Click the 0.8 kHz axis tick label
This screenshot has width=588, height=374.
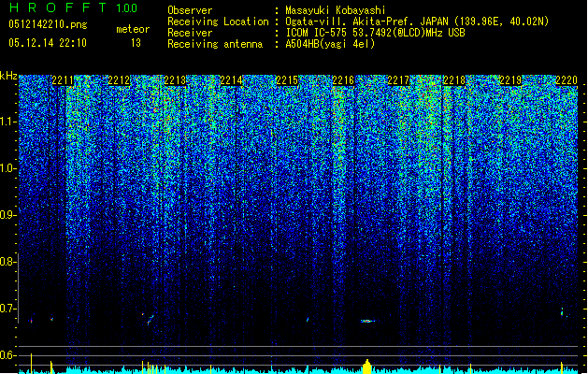tap(8, 262)
